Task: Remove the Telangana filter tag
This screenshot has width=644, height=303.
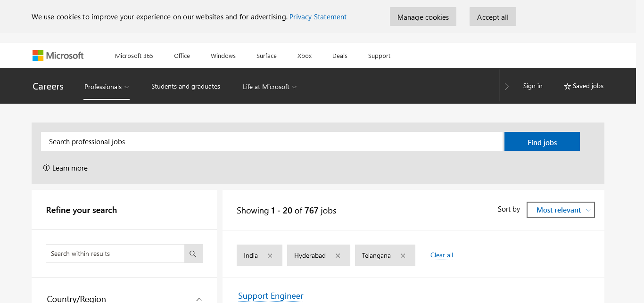Action: pos(403,255)
